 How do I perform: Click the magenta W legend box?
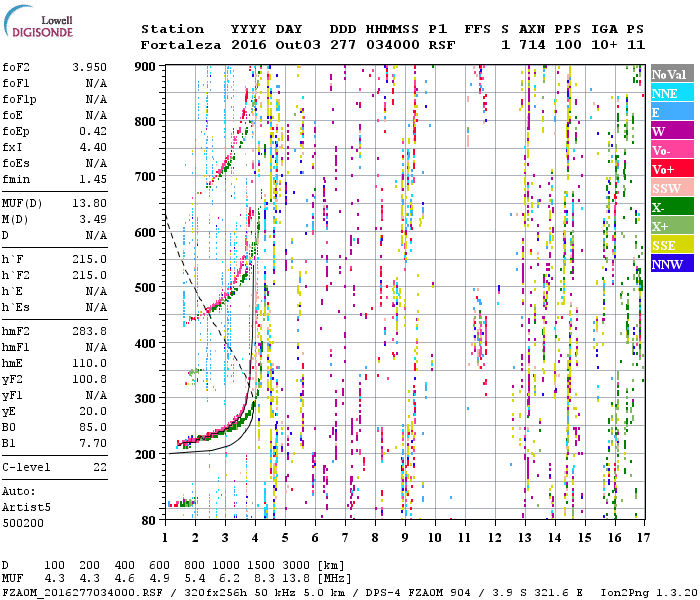671,131
